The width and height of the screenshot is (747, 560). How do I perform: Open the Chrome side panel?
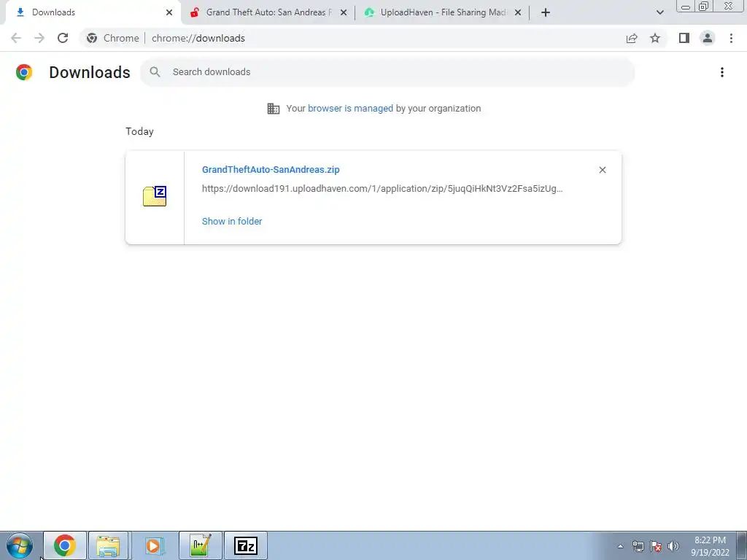click(x=684, y=38)
